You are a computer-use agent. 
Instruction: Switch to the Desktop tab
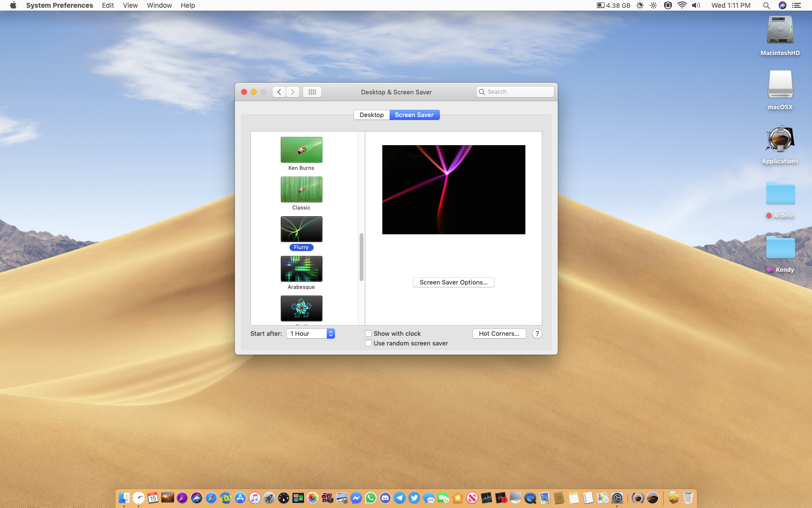click(x=372, y=115)
